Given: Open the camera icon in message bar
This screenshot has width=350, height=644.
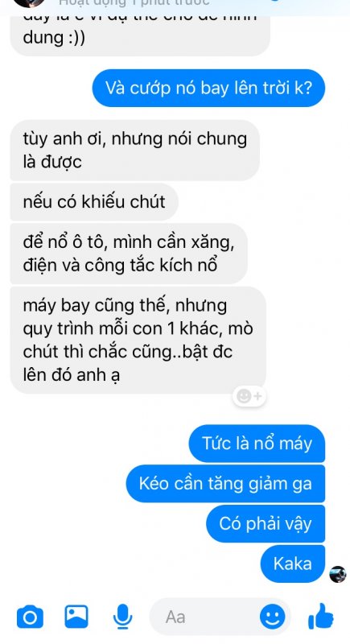Looking at the screenshot, I should (x=30, y=617).
